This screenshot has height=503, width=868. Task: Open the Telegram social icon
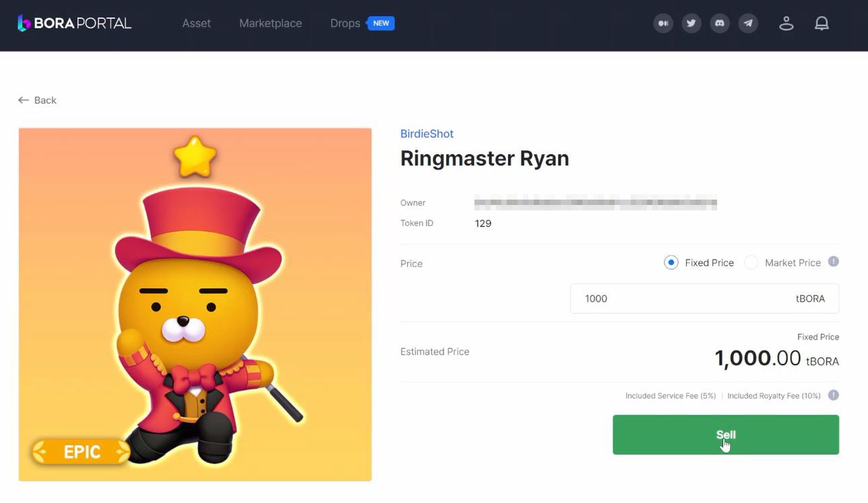748,24
